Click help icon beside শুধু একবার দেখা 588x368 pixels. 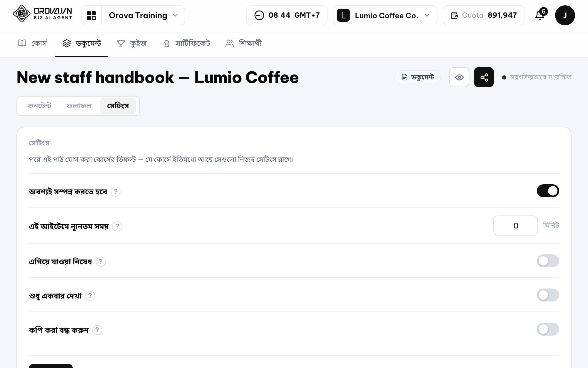tap(90, 296)
